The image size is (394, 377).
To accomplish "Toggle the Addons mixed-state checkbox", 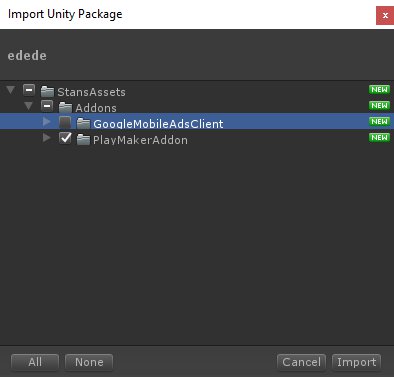I will pyautogui.click(x=47, y=106).
